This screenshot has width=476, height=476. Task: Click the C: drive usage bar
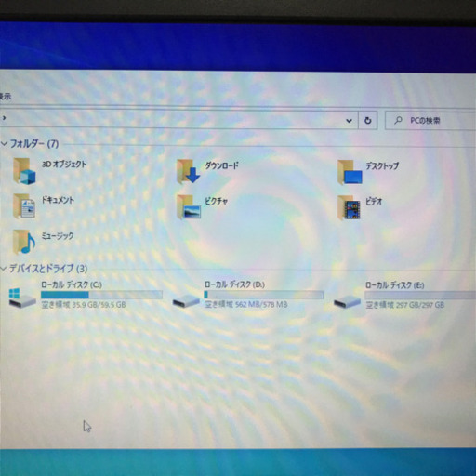(101, 295)
